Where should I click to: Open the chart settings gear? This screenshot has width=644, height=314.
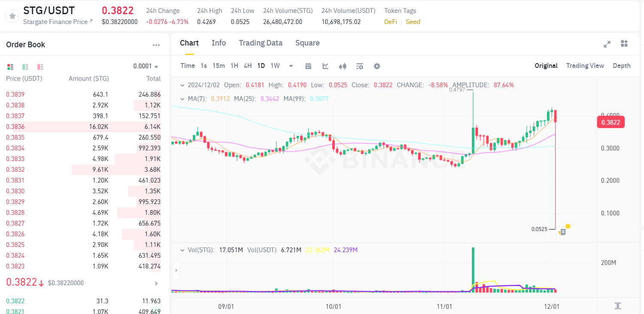(377, 66)
